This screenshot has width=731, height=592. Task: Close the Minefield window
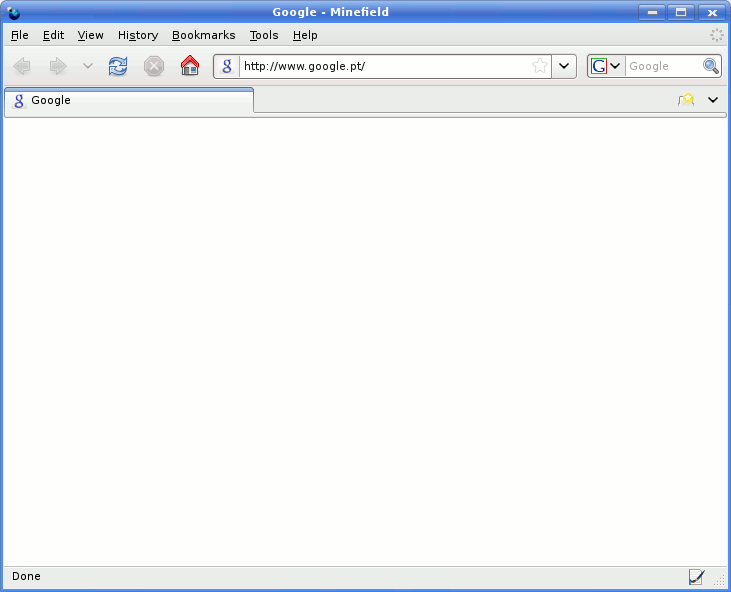pyautogui.click(x=712, y=13)
